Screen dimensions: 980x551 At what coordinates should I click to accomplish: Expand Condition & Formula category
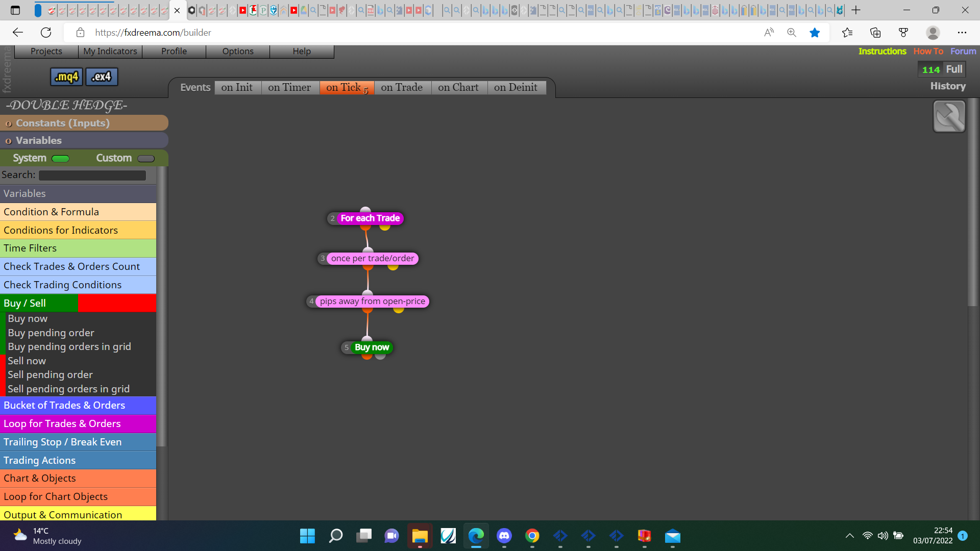point(78,212)
